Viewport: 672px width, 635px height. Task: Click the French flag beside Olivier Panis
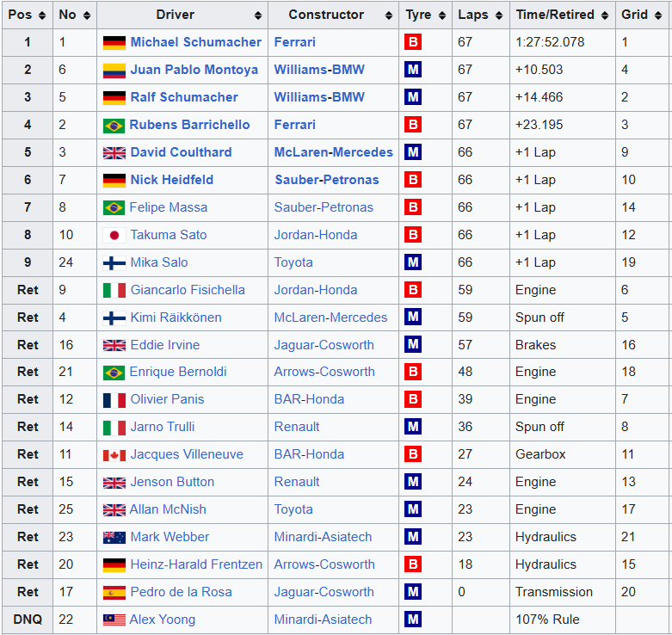(114, 400)
